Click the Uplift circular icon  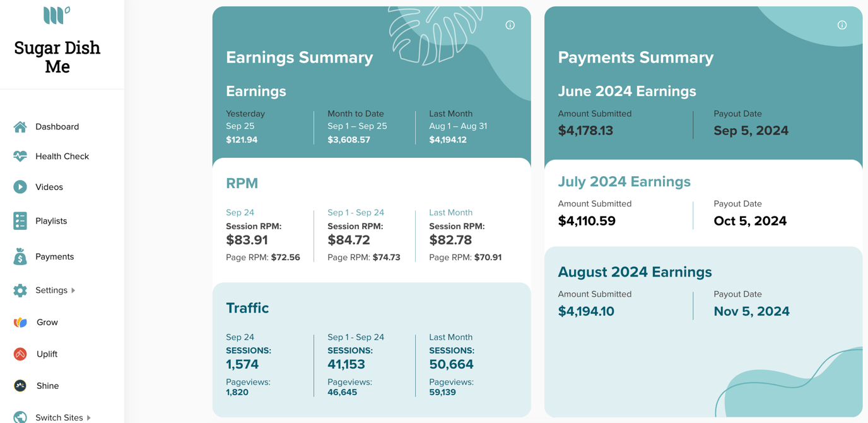click(x=20, y=354)
